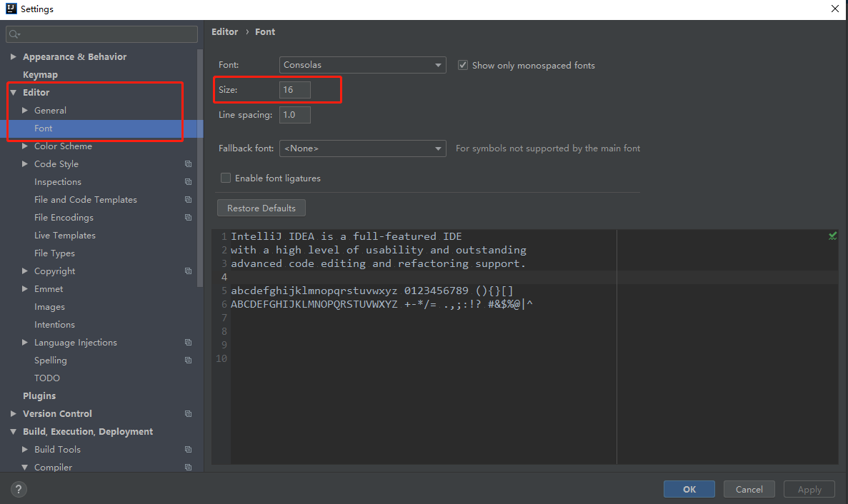The width and height of the screenshot is (848, 504).
Task: Click the reset icon beside Compiler
Action: pos(188,467)
